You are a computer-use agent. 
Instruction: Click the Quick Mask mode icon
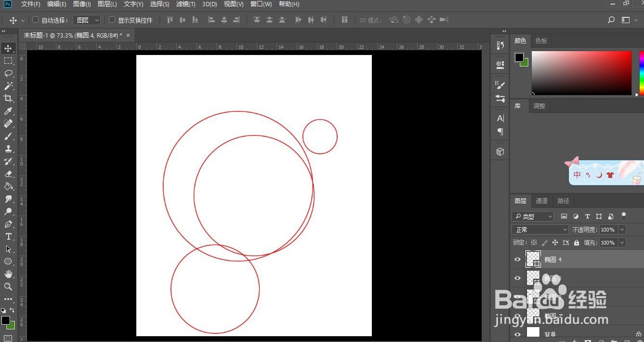point(8,338)
